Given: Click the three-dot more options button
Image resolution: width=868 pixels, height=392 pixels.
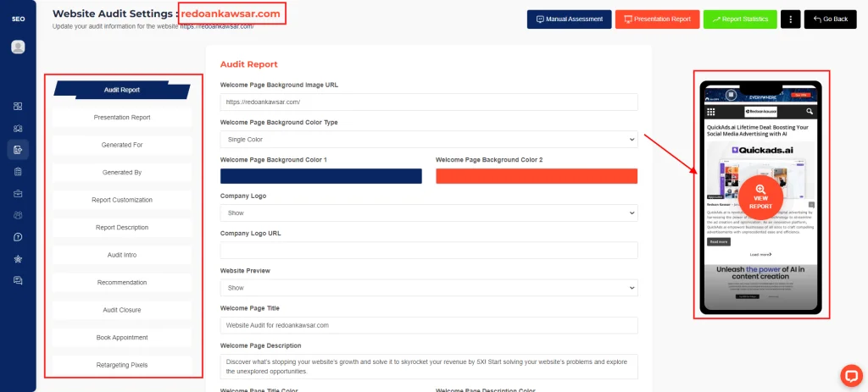Looking at the screenshot, I should point(790,19).
